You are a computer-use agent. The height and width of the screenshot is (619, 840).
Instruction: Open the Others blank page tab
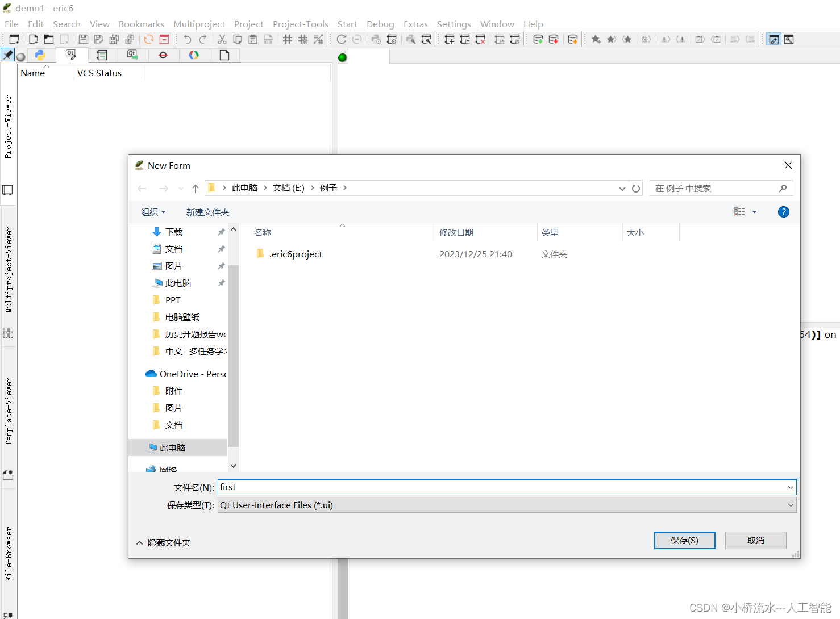(x=224, y=55)
